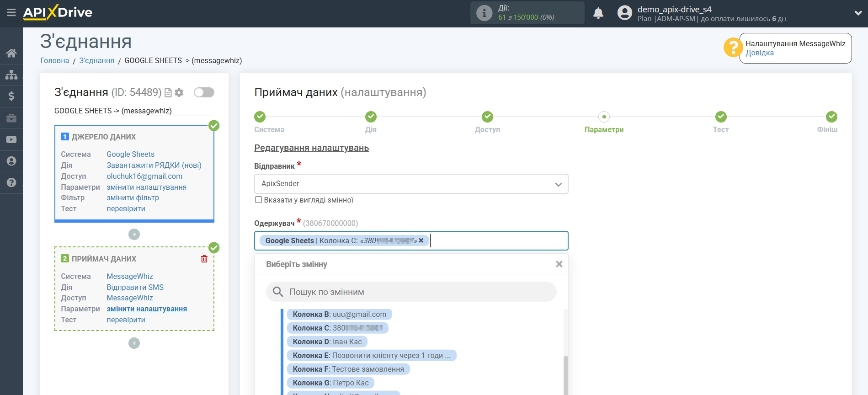Click receiver 'перевірити' test link
This screenshot has width=868, height=395.
[x=126, y=320]
